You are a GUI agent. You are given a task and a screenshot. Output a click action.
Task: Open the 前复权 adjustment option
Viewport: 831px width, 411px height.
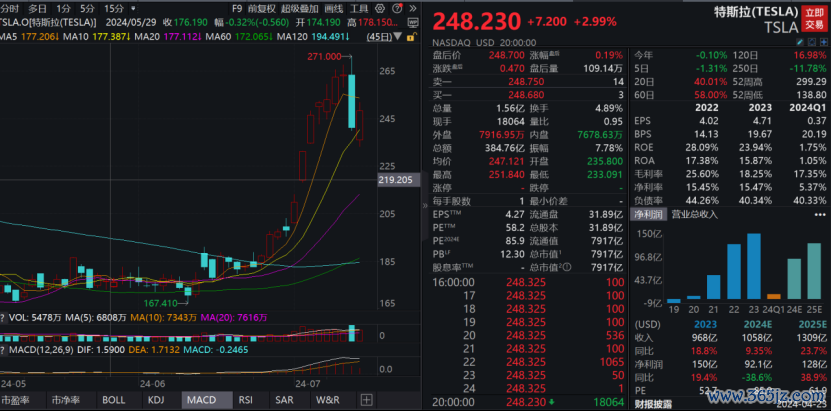tap(262, 8)
